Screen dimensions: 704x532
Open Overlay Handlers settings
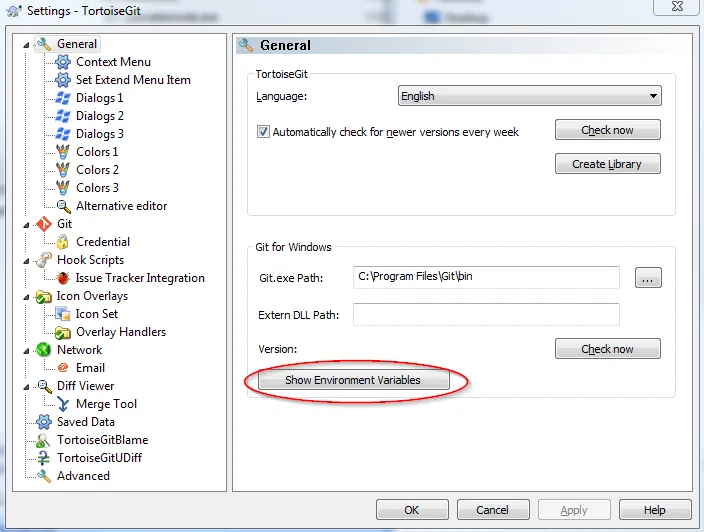[x=121, y=332]
